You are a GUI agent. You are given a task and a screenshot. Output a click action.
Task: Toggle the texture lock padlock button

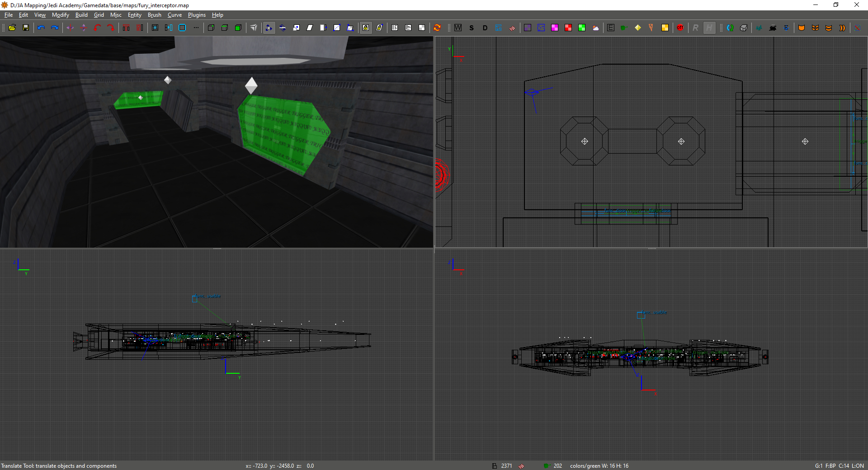tap(366, 28)
